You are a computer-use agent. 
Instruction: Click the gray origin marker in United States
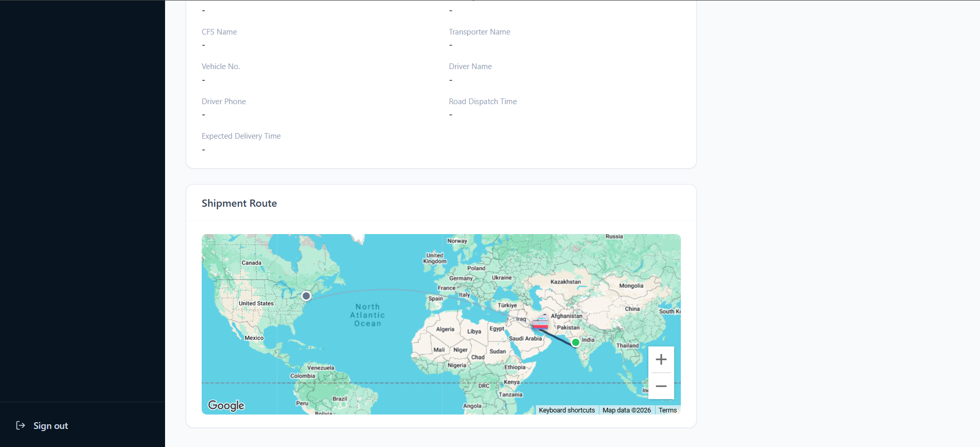[x=306, y=296]
